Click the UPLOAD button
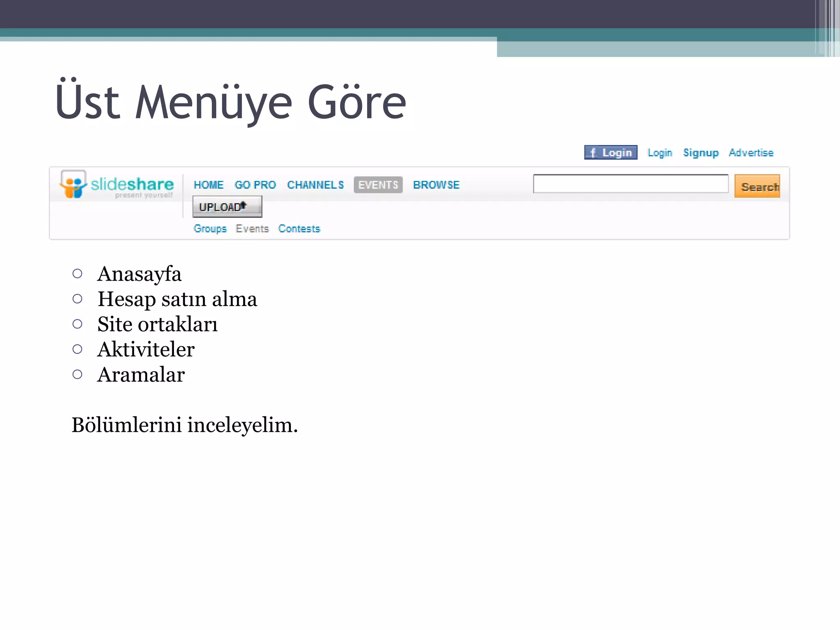840x630 pixels. click(x=227, y=207)
